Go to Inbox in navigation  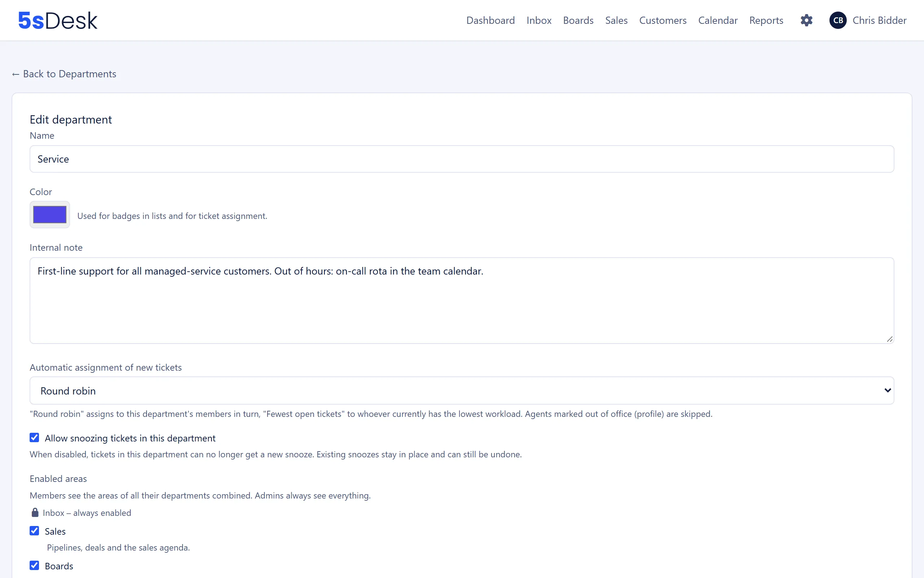539,20
